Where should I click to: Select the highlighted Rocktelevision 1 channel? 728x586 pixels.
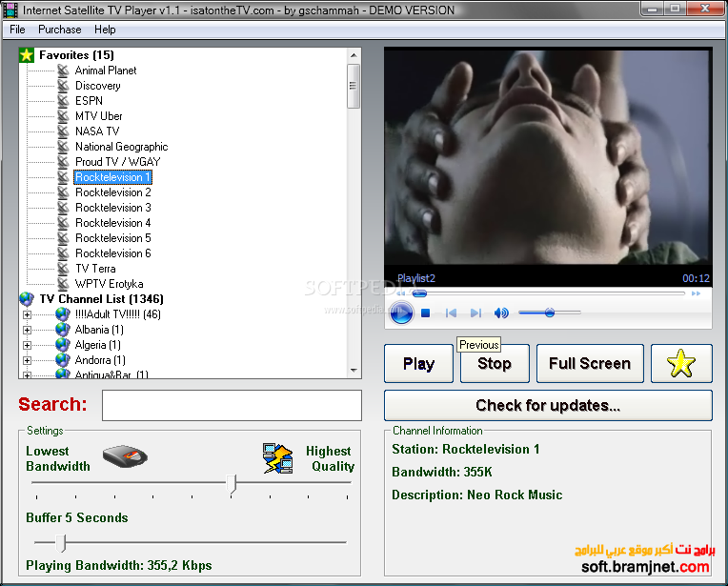112,177
